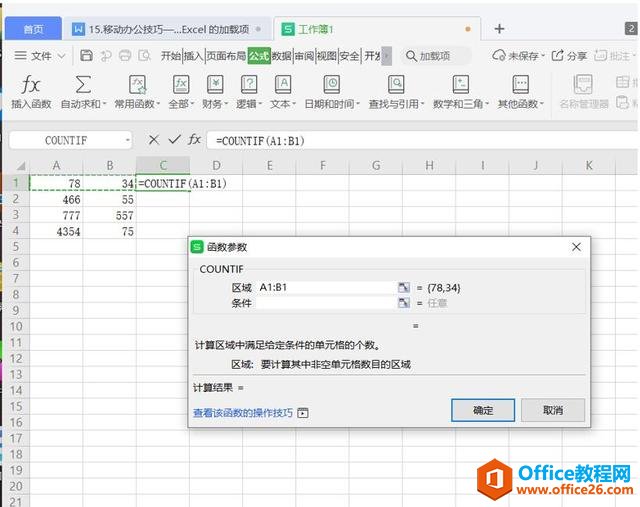Switch to the Security (安全) ribbon tab
The height and width of the screenshot is (507, 640).
coord(349,56)
